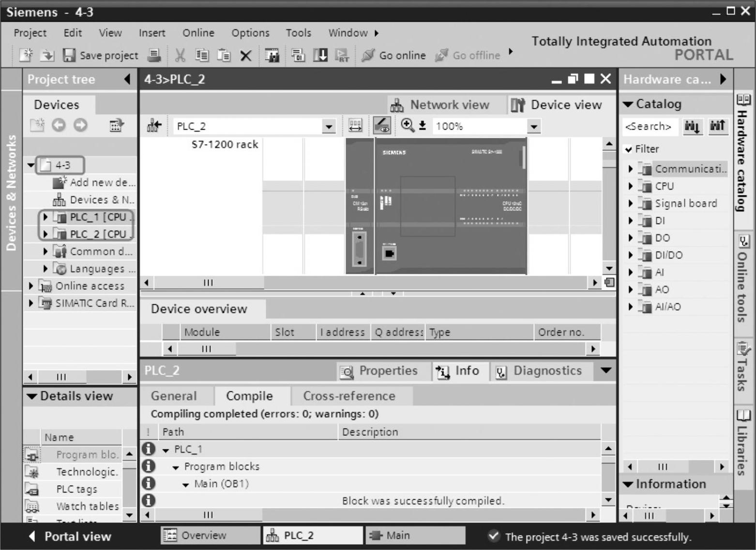Click the Copy icon in the toolbar
Screen dimensions: 756x550
[202, 55]
